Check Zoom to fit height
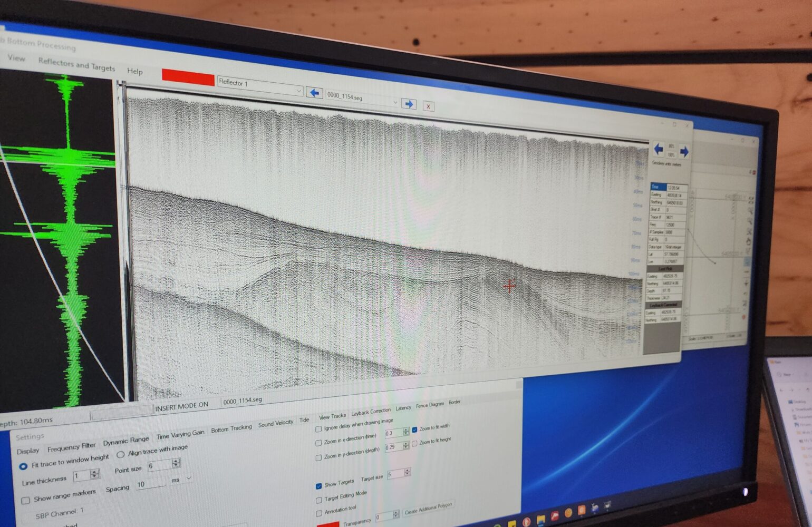Viewport: 812px width, 527px height. (x=414, y=443)
